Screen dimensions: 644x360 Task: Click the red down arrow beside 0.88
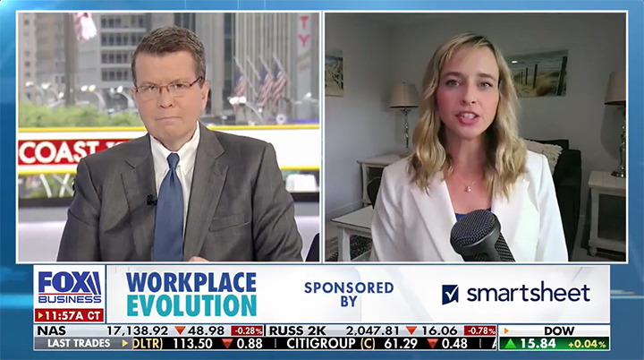(x=227, y=344)
